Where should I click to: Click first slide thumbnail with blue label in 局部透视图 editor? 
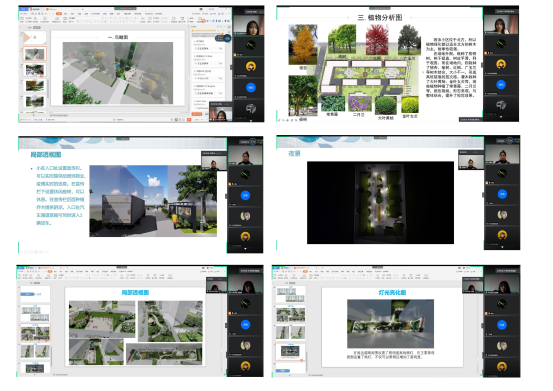click(x=35, y=294)
